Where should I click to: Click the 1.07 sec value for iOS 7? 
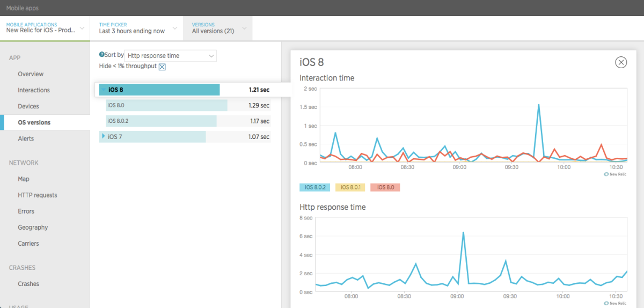click(259, 137)
